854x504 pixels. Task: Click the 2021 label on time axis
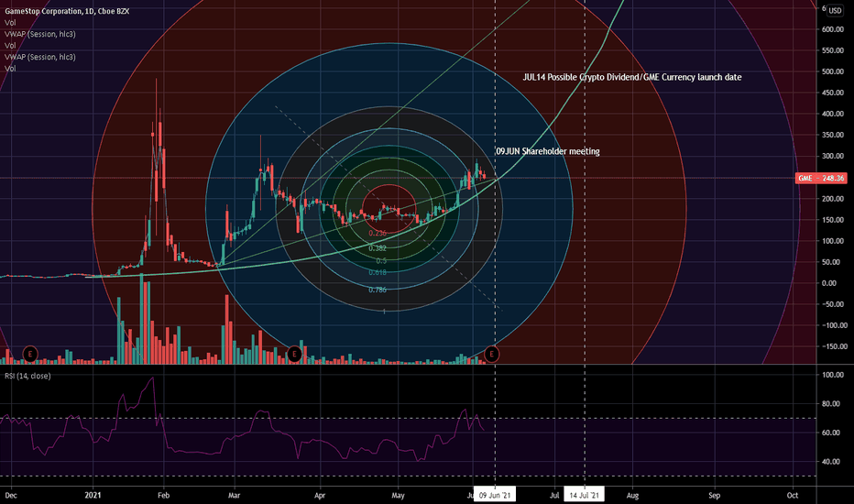point(93,495)
